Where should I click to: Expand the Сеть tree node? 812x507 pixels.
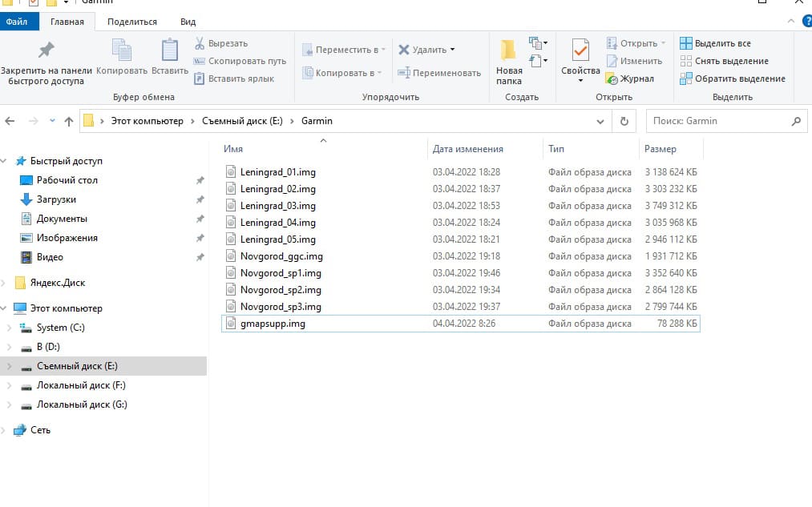tap(5, 430)
